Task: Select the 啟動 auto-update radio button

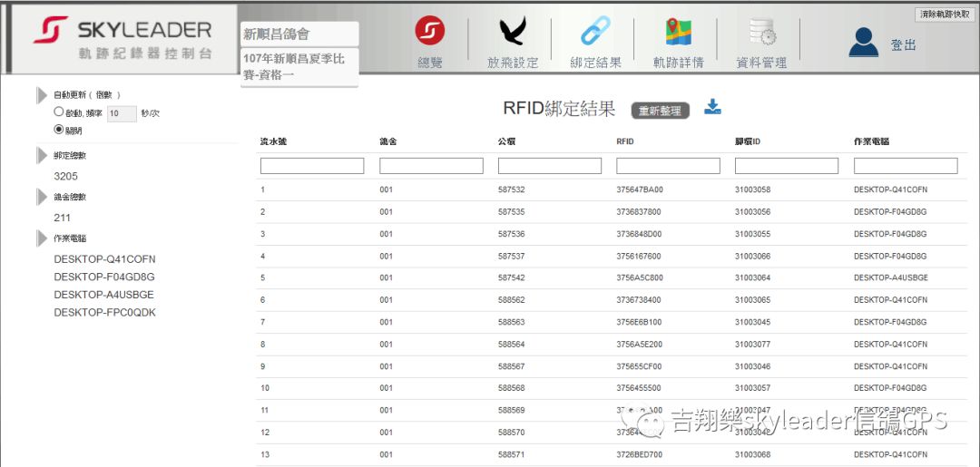Action: click(x=59, y=112)
